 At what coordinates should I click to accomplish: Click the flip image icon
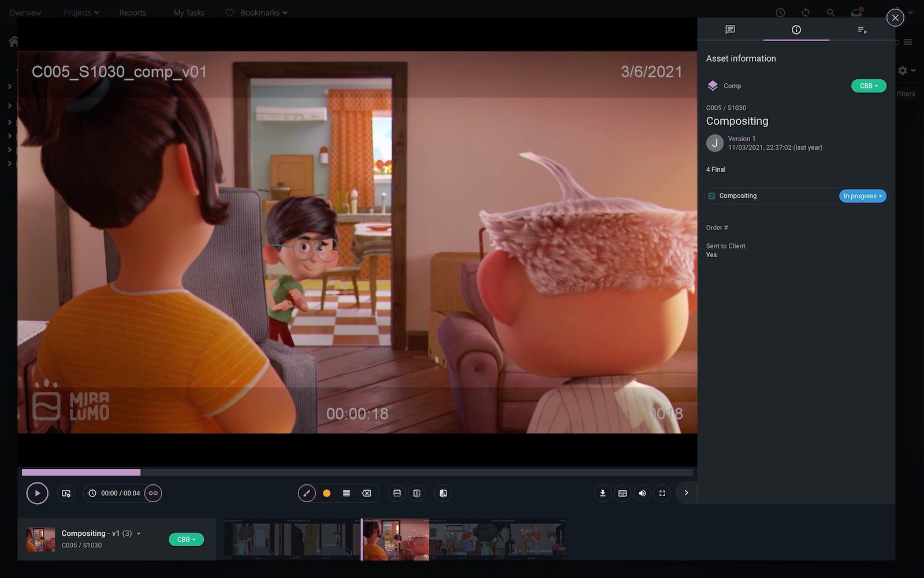(443, 493)
